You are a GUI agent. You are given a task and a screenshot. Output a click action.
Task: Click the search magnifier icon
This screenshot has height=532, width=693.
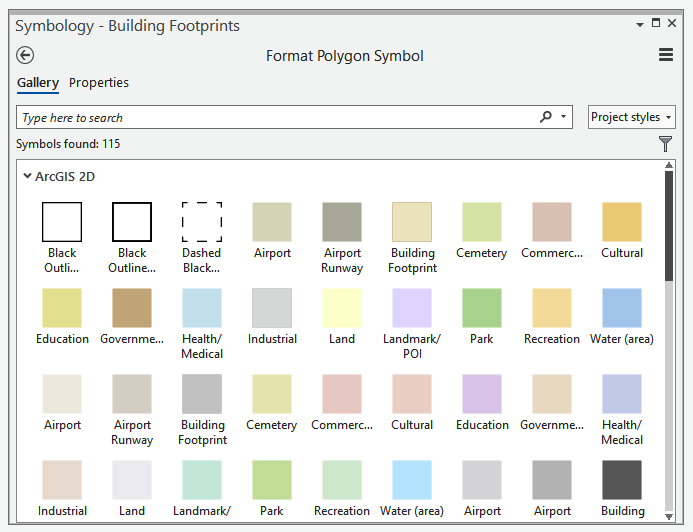point(546,117)
